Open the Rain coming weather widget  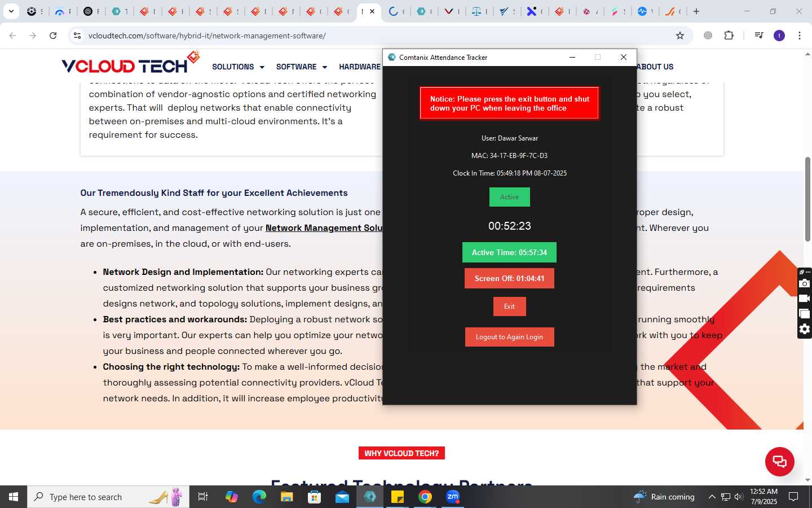664,497
